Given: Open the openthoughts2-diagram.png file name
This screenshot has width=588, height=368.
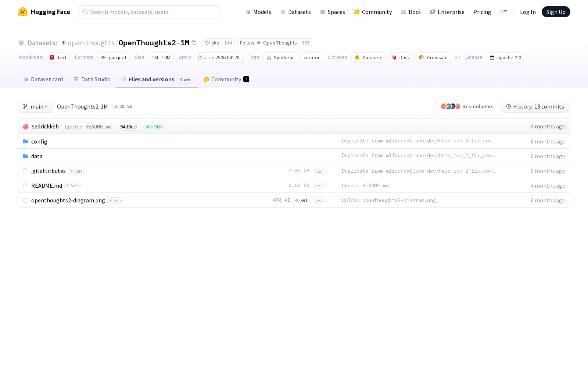Looking at the screenshot, I should click(x=68, y=200).
